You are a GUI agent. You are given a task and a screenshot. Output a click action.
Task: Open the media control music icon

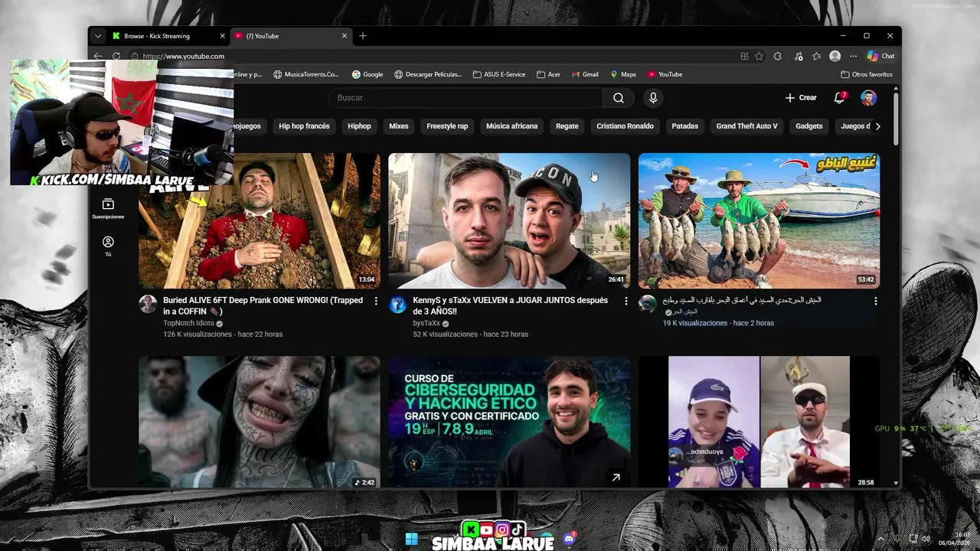coord(799,56)
